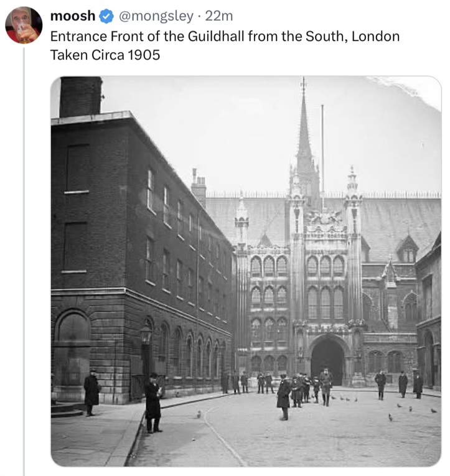Viewport: 450px width, 476px height.
Task: Click the torn top-right corner of the photo
Action: (x=405, y=87)
